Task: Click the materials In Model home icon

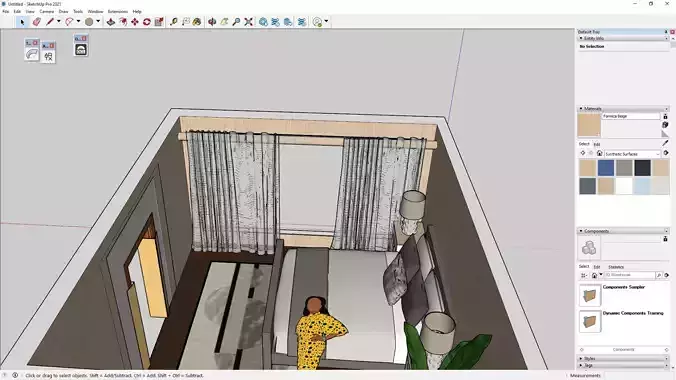Action: coord(599,153)
